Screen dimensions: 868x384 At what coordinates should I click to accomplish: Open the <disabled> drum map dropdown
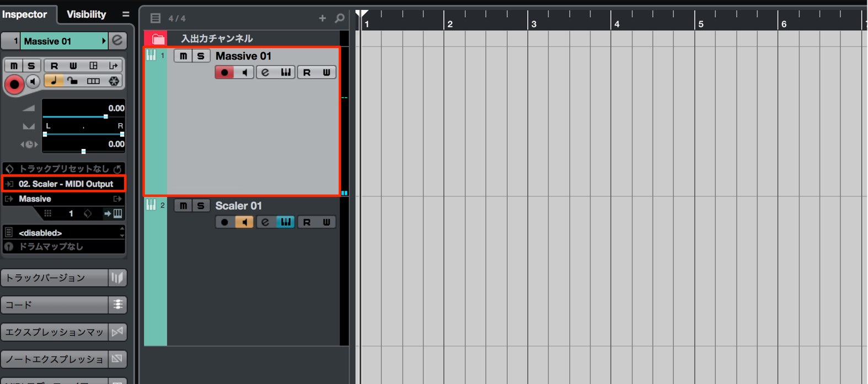pyautogui.click(x=64, y=233)
